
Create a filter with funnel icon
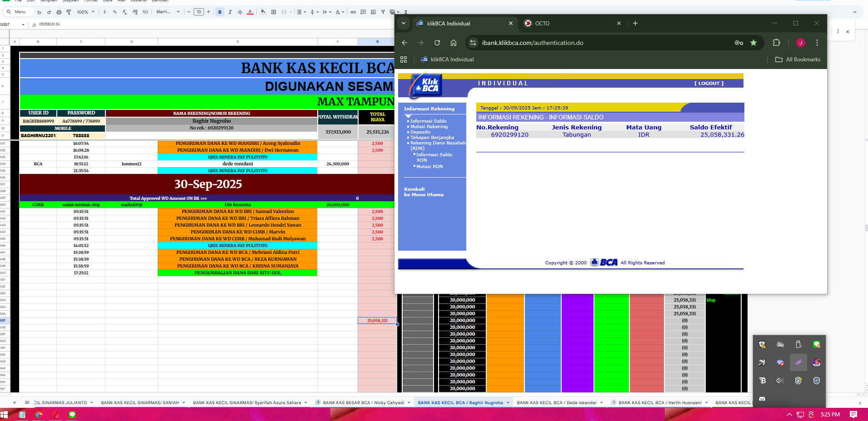click(x=383, y=12)
